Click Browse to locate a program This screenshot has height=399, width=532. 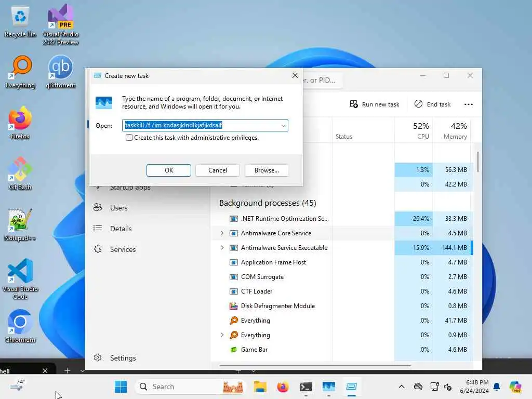click(x=267, y=170)
